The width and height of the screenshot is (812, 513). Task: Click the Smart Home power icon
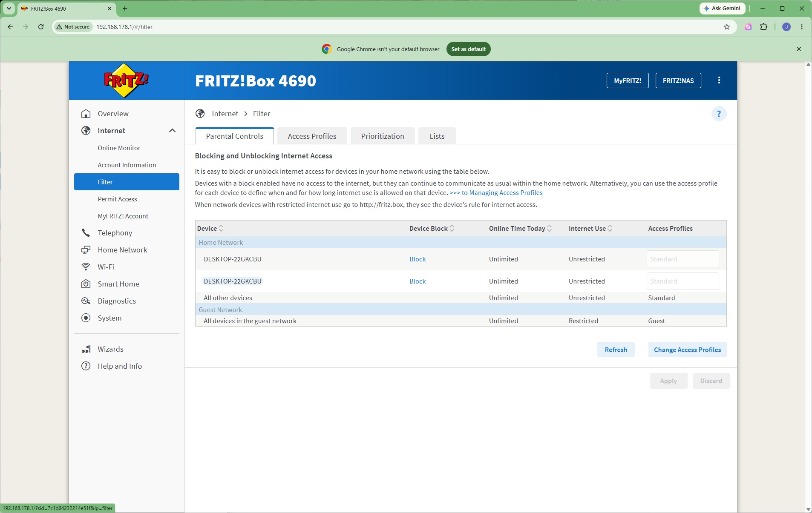click(x=86, y=284)
